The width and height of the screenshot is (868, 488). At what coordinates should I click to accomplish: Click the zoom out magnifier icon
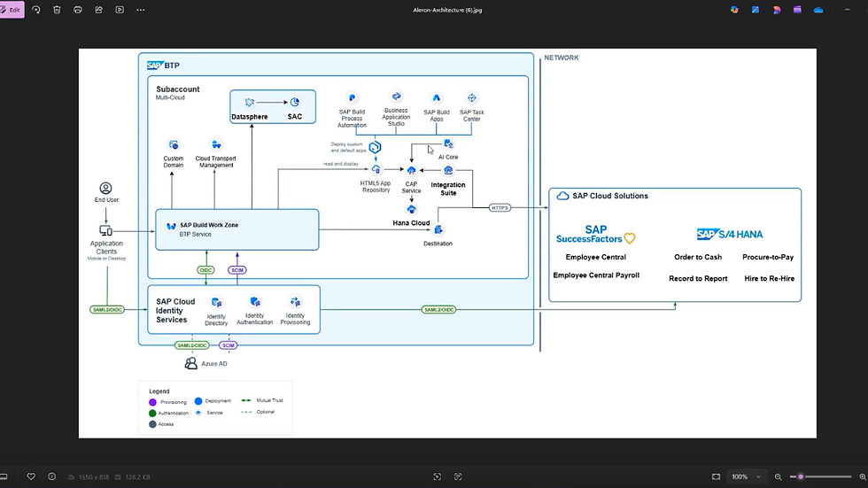tap(779, 476)
